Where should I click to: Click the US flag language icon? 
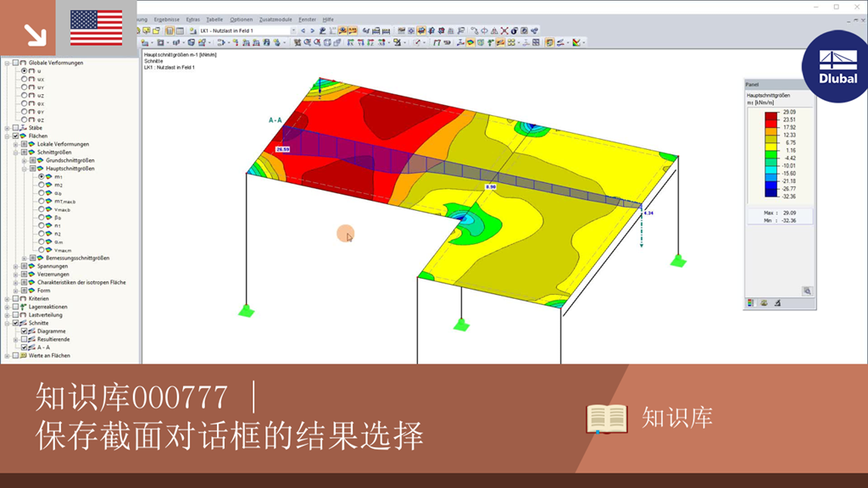tap(97, 28)
